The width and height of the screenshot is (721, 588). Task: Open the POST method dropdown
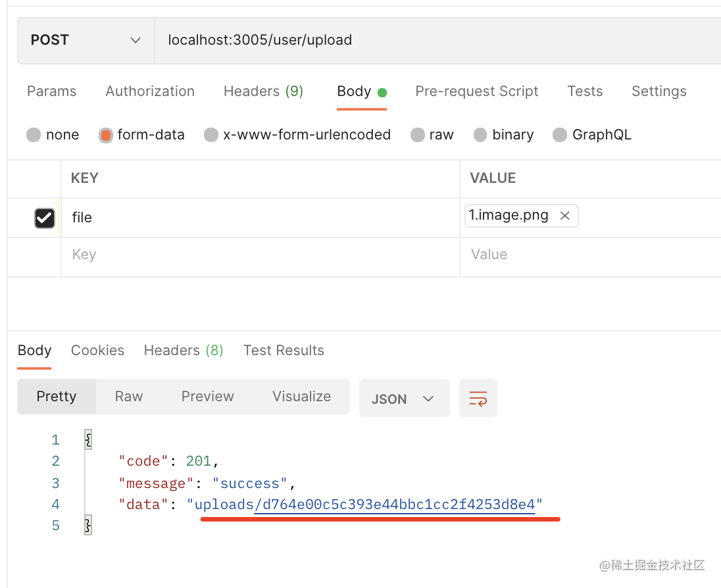pos(86,40)
